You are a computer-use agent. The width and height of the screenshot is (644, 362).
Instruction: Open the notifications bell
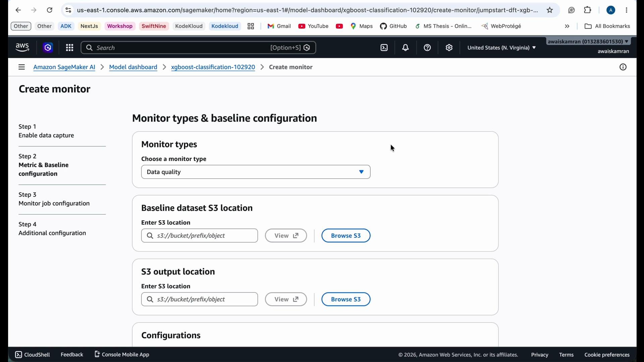click(406, 48)
